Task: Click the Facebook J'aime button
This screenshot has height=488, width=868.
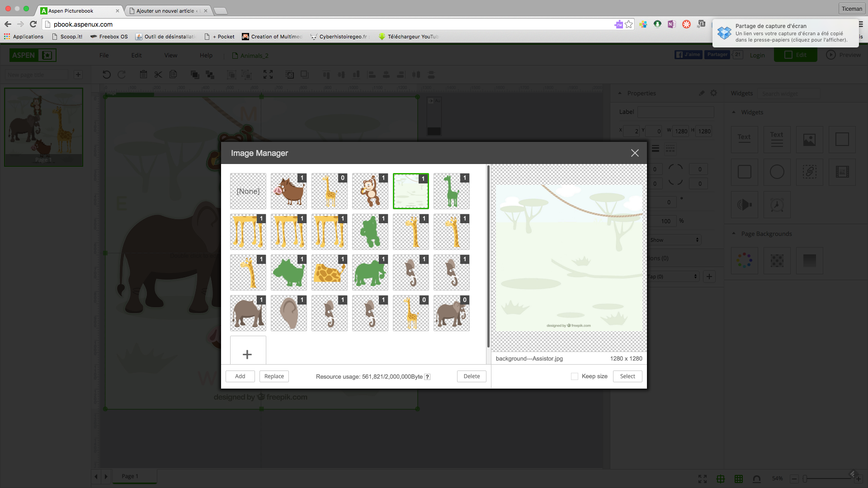Action: click(x=688, y=55)
